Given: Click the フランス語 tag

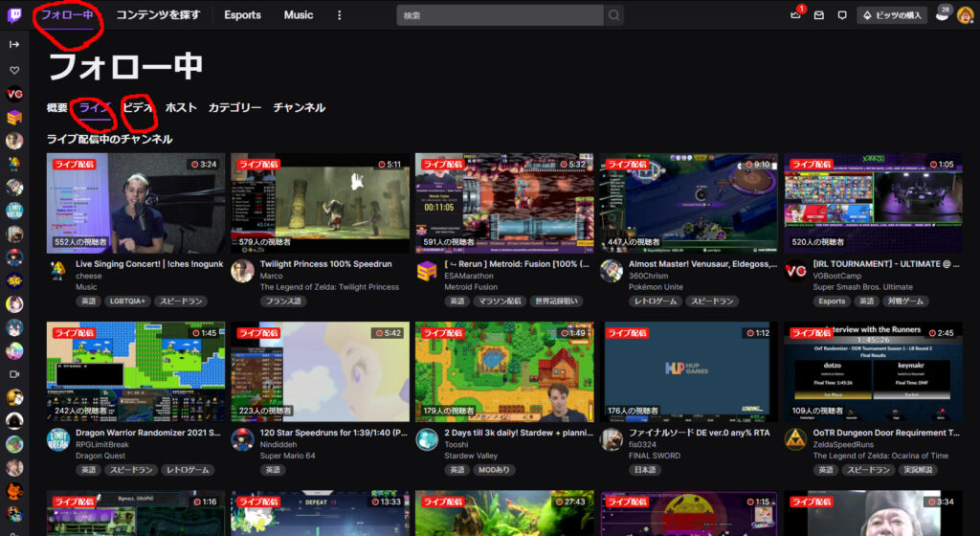Looking at the screenshot, I should coord(283,301).
